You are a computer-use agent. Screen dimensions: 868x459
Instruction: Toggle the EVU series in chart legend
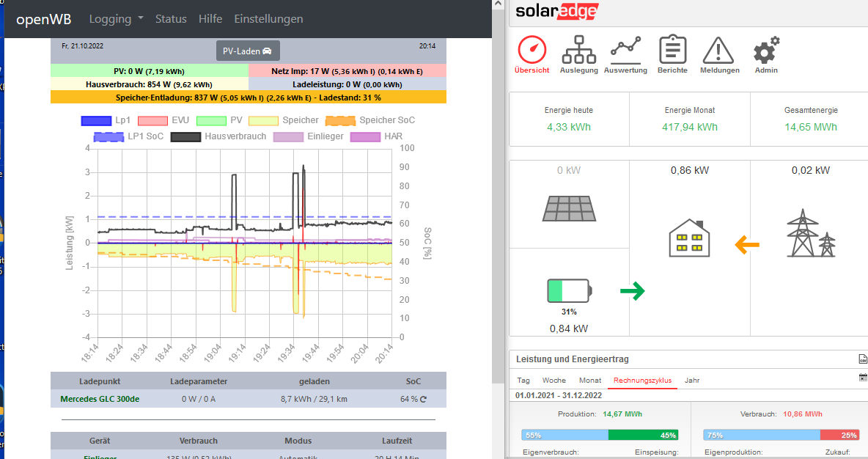pyautogui.click(x=163, y=120)
